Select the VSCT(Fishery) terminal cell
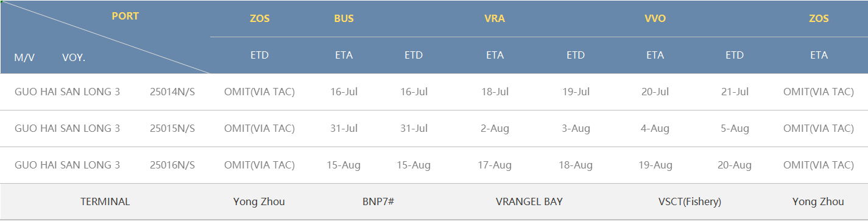The width and height of the screenshot is (868, 221). 690,202
